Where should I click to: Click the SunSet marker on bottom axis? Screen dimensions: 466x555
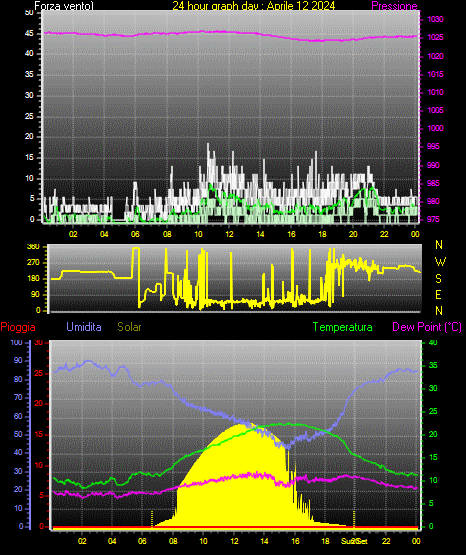(x=355, y=541)
